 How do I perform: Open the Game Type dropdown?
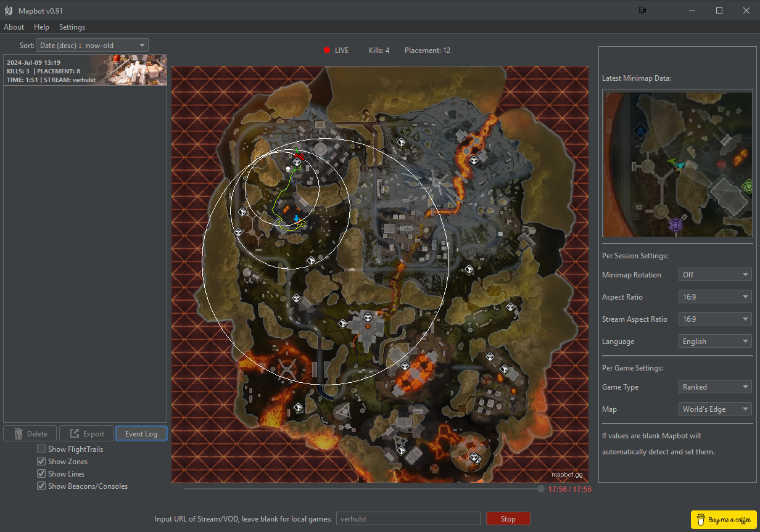(x=714, y=387)
